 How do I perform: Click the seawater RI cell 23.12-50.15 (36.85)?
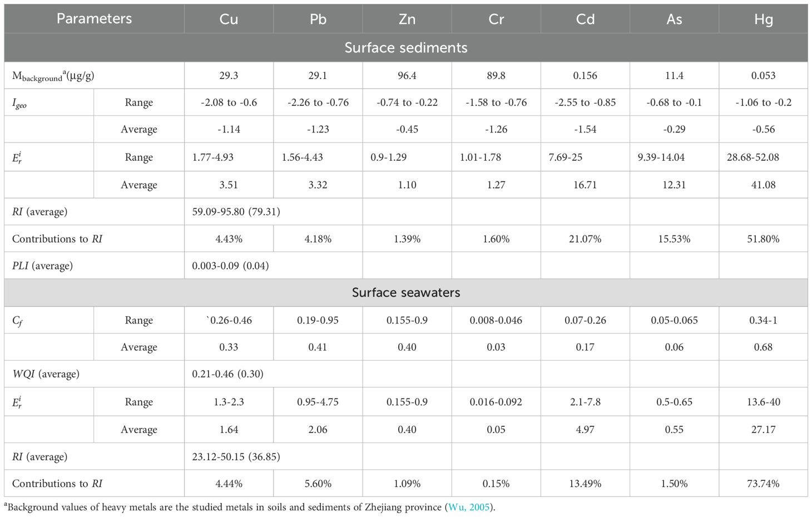tap(236, 457)
